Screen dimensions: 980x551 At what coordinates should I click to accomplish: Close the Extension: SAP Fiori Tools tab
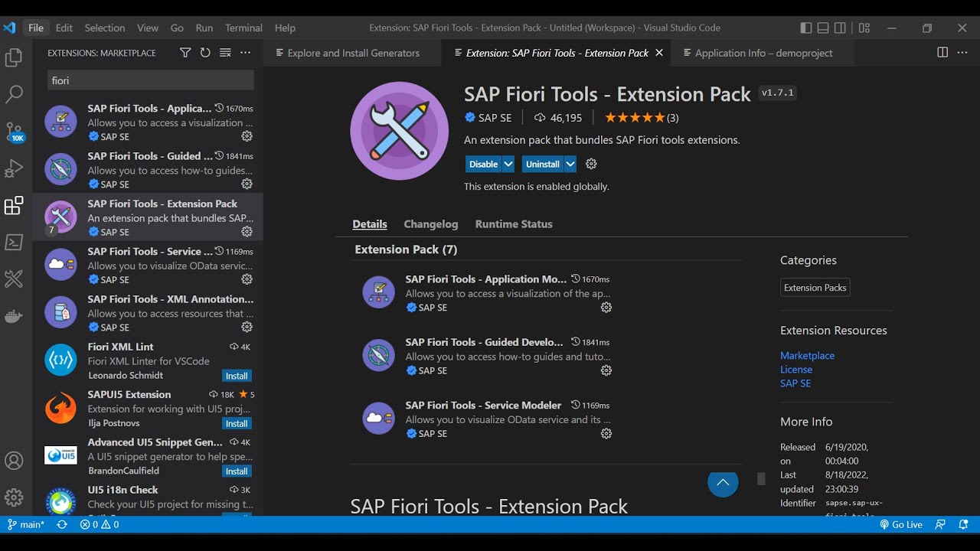[x=659, y=53]
